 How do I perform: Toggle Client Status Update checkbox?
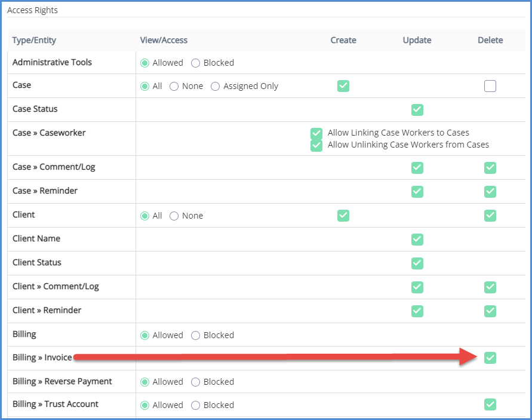coord(417,263)
